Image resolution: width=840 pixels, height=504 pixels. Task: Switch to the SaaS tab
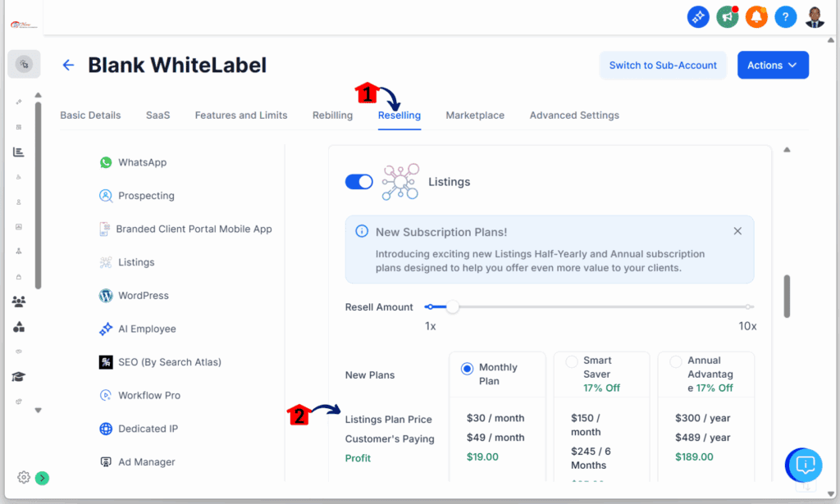click(158, 115)
